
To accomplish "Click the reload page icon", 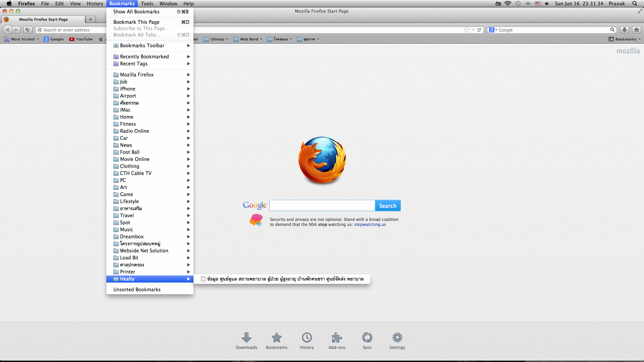I will [x=479, y=30].
